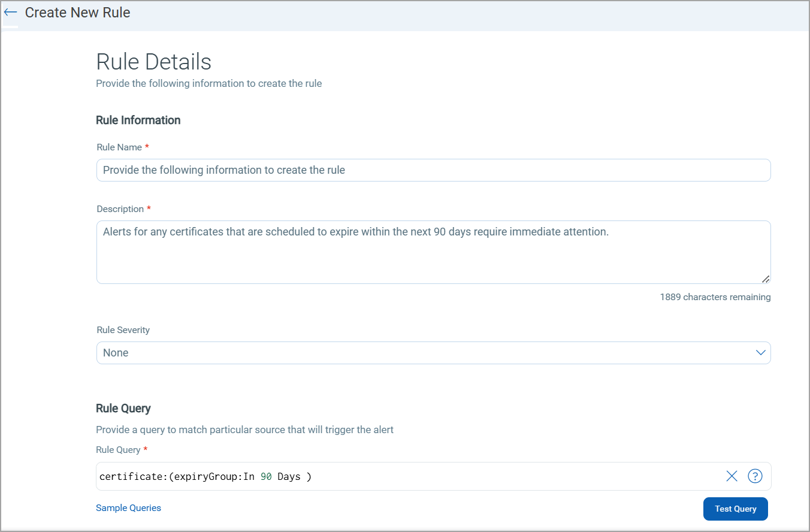
Task: Click the Rule Query field label
Action: tap(118, 450)
